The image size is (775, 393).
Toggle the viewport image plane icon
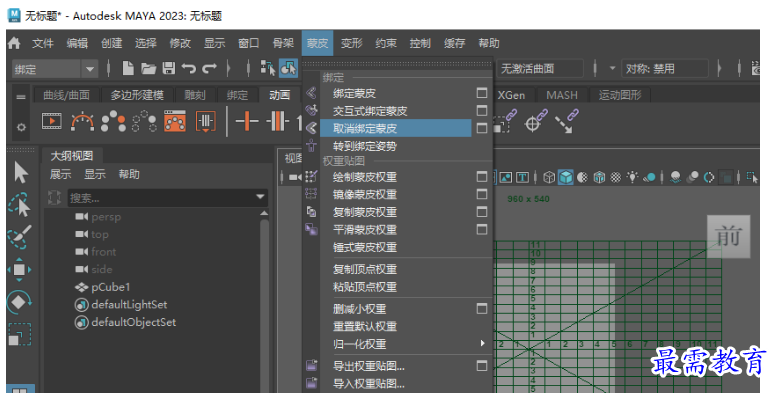pos(506,177)
